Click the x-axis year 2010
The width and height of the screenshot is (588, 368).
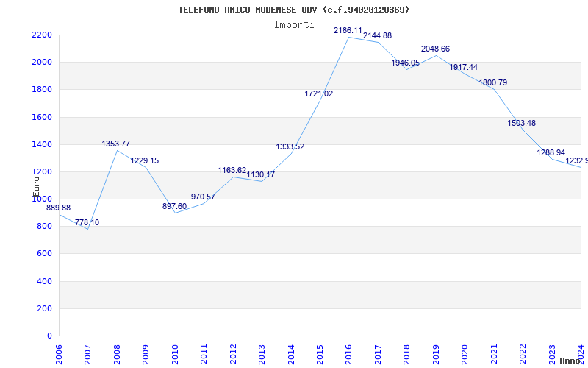tap(175, 355)
